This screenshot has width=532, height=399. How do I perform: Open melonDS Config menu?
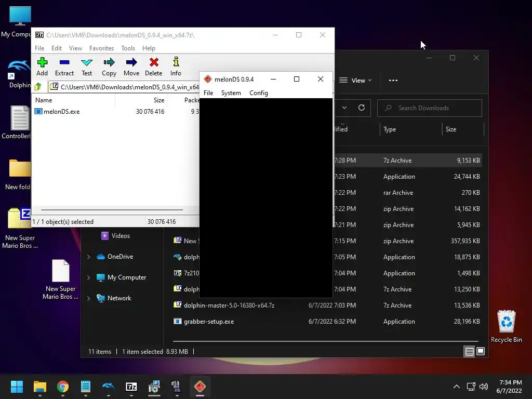[259, 93]
